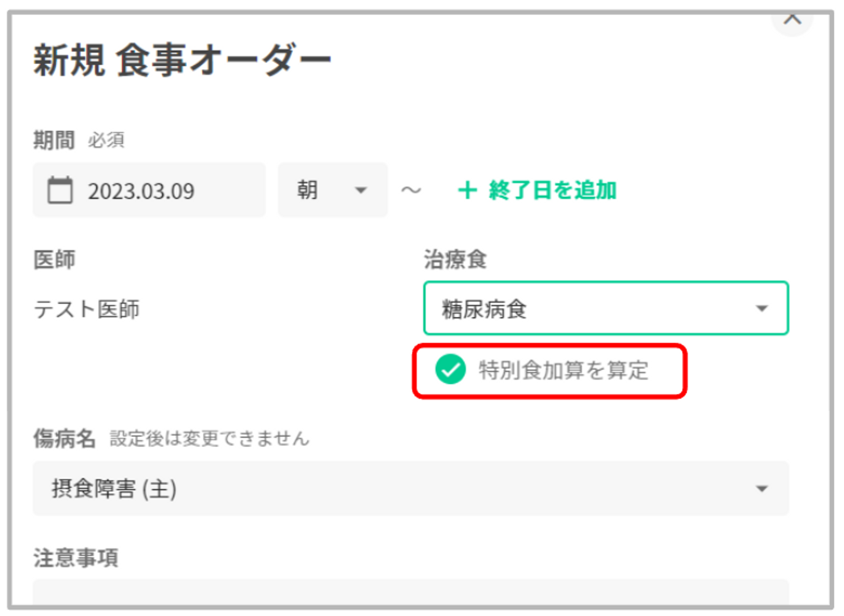Click the calendar icon in date field
Image resolution: width=844 pixels, height=616 pixels.
(x=60, y=190)
